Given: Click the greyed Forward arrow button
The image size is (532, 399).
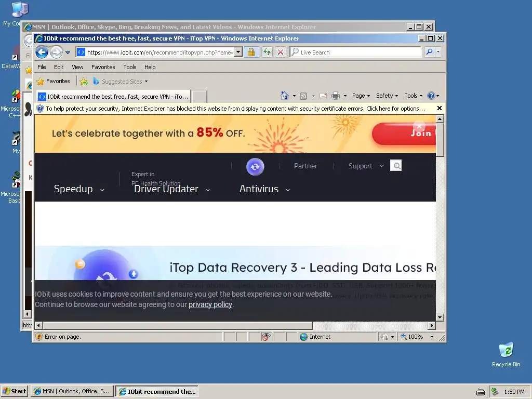Looking at the screenshot, I should click(x=56, y=52).
